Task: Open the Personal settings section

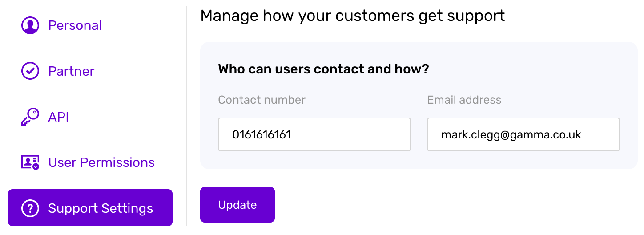Action: [75, 25]
